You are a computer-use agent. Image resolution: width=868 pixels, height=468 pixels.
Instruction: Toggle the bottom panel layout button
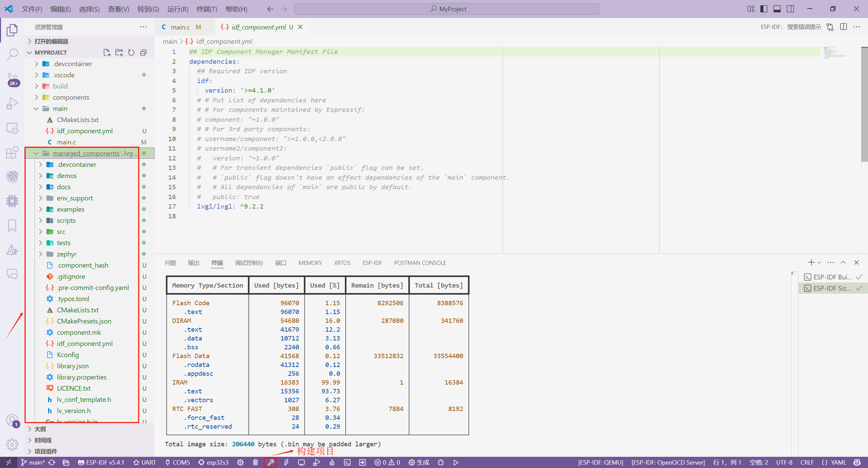click(x=777, y=9)
